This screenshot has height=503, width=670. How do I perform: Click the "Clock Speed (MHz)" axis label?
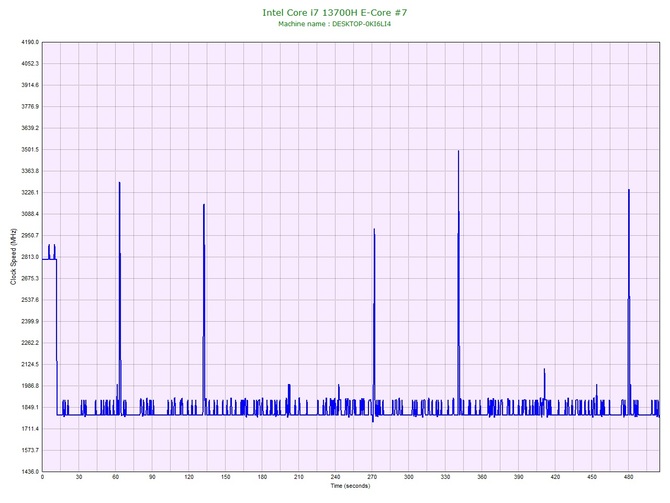(13, 256)
